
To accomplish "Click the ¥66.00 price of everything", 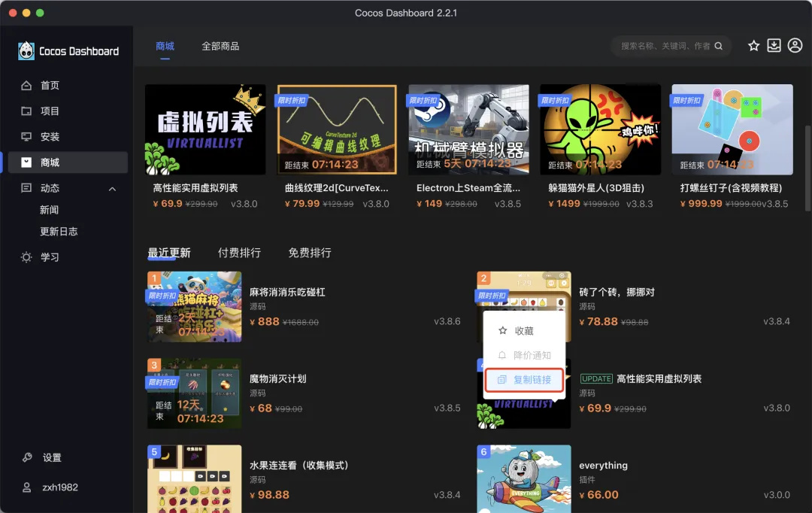I will (598, 495).
